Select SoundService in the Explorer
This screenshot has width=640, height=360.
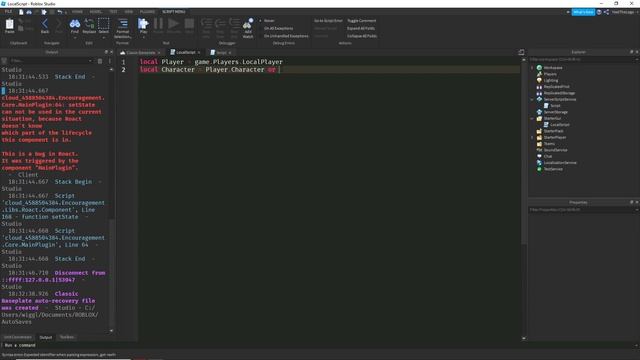[x=555, y=150]
